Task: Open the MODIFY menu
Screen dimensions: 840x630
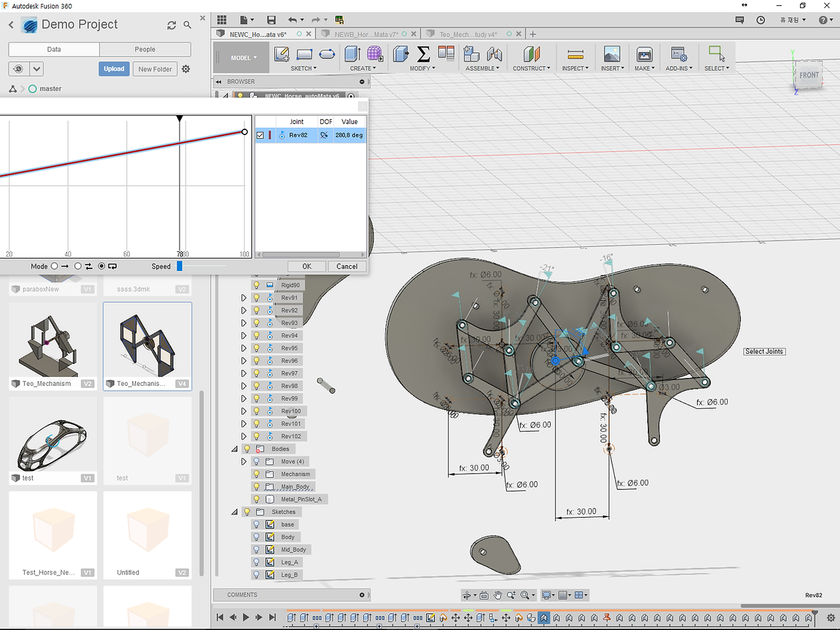Action: pyautogui.click(x=423, y=68)
